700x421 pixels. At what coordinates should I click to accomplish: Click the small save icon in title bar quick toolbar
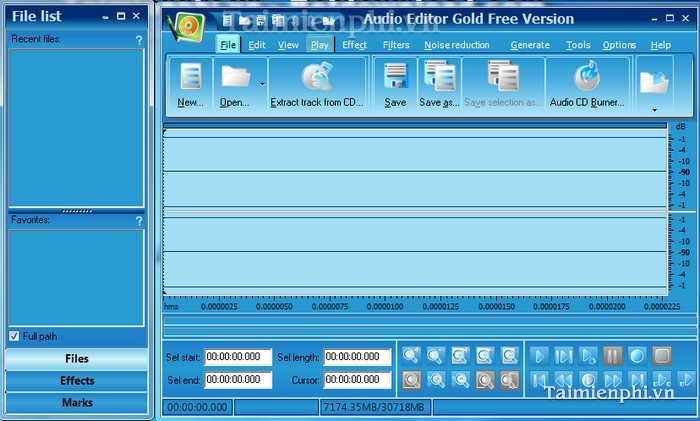tap(261, 20)
